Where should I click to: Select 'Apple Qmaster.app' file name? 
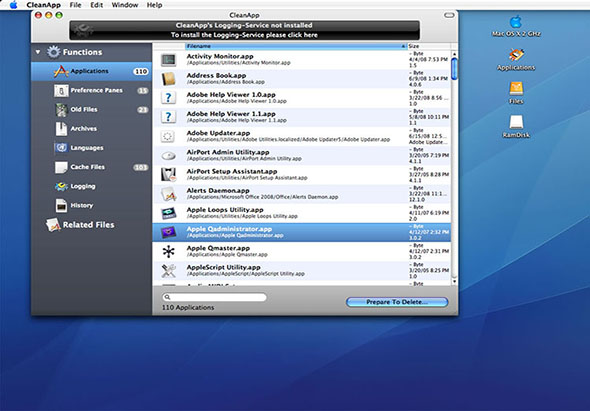click(x=218, y=248)
